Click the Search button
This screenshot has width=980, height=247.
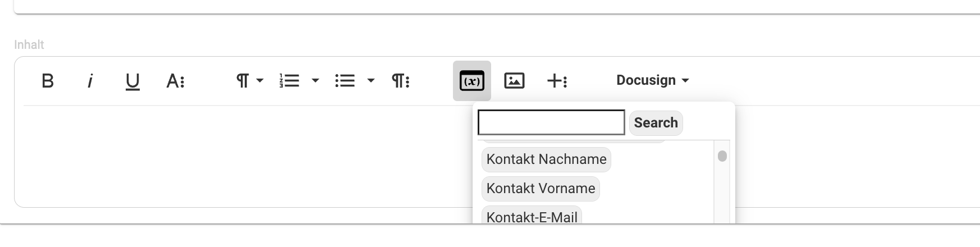coord(656,123)
